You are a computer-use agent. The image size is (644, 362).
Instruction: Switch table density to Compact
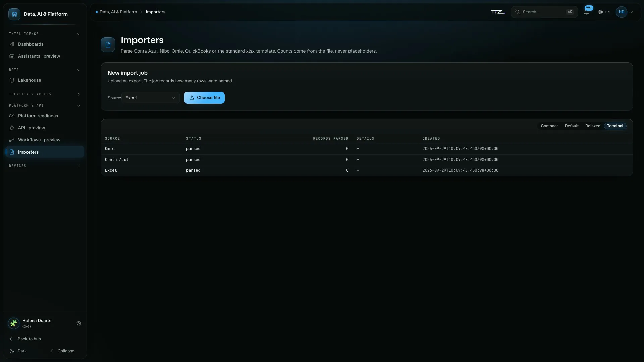(x=549, y=126)
